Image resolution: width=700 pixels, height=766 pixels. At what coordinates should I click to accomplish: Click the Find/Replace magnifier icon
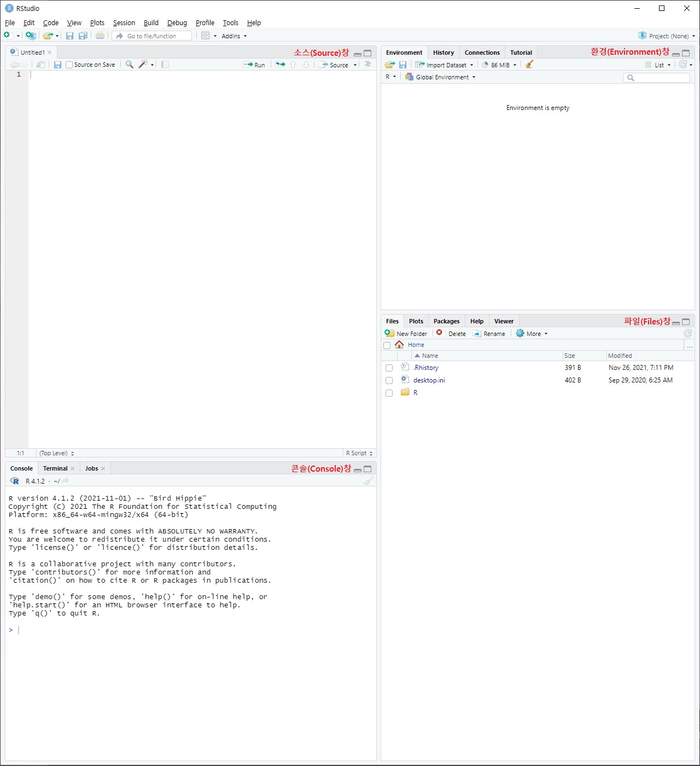click(x=130, y=65)
